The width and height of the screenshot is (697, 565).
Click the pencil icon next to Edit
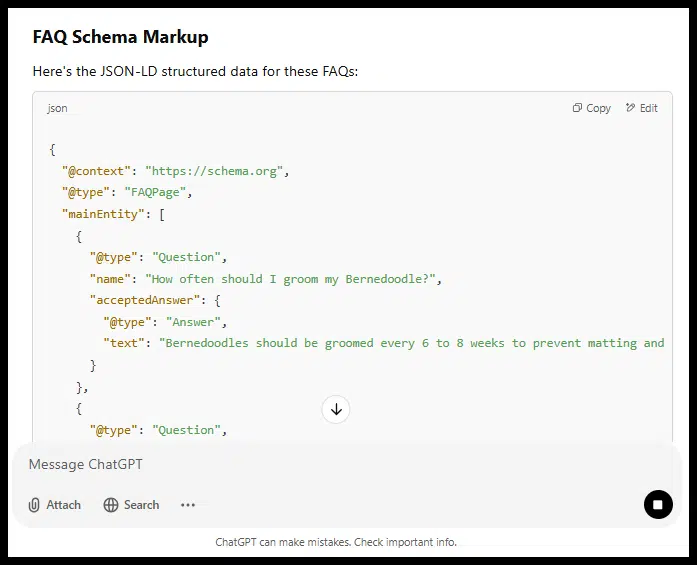pyautogui.click(x=630, y=108)
